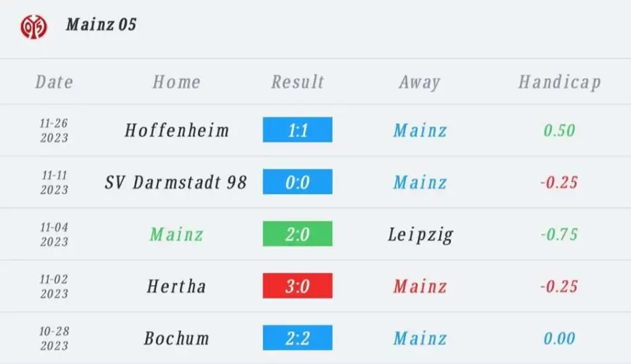This screenshot has width=631, height=364.
Task: Select the Home column header
Action: tap(176, 82)
